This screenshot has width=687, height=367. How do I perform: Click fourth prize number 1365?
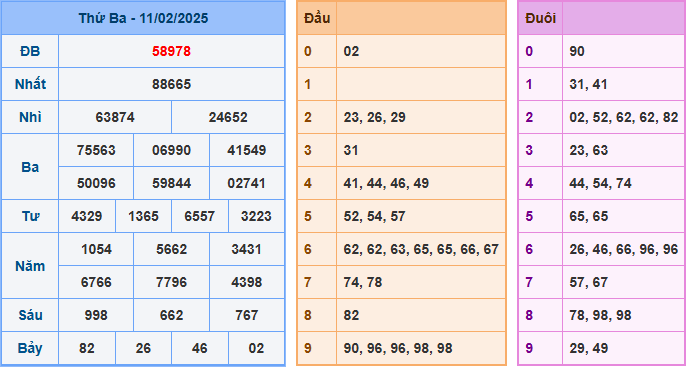point(143,216)
